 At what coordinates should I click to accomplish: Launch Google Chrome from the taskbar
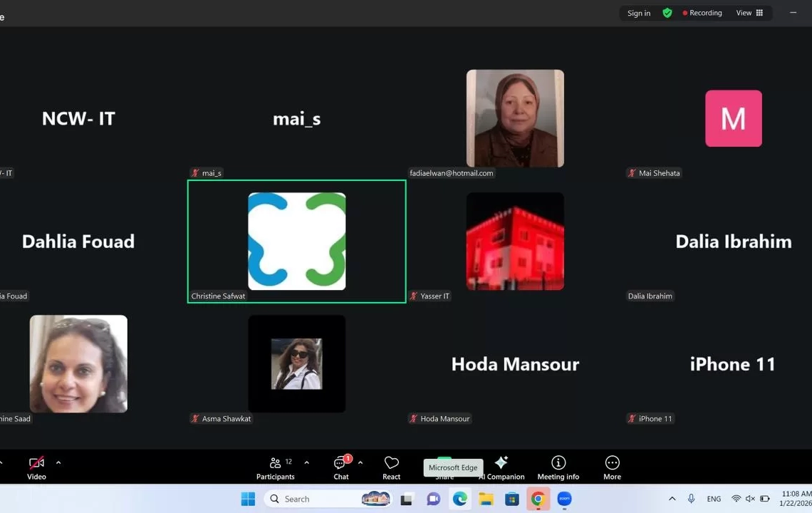click(538, 499)
